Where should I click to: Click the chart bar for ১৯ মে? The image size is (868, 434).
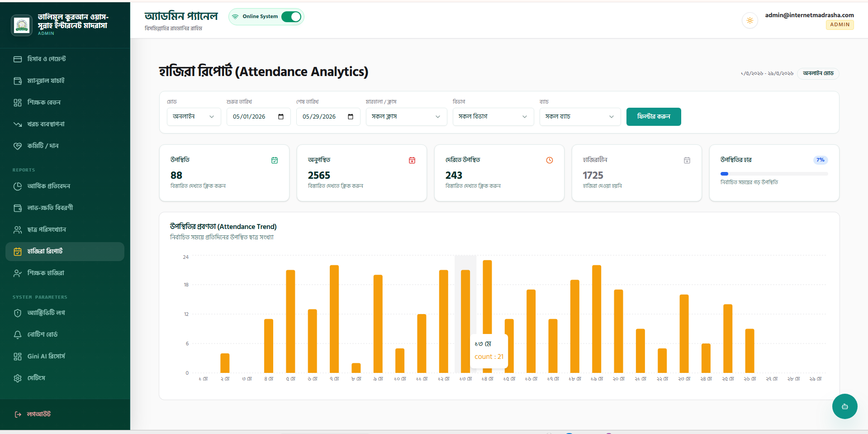[x=597, y=319]
